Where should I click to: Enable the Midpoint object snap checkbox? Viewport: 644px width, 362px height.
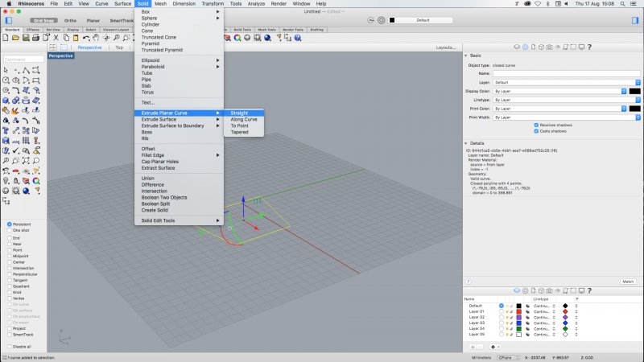(9, 256)
